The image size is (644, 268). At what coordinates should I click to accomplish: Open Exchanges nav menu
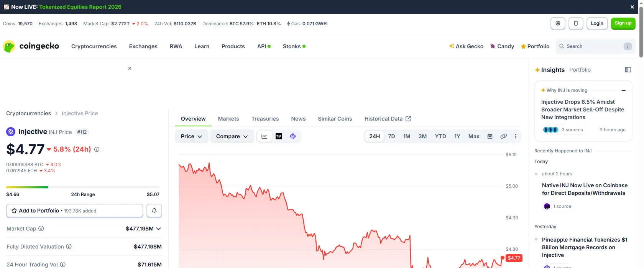[143, 46]
